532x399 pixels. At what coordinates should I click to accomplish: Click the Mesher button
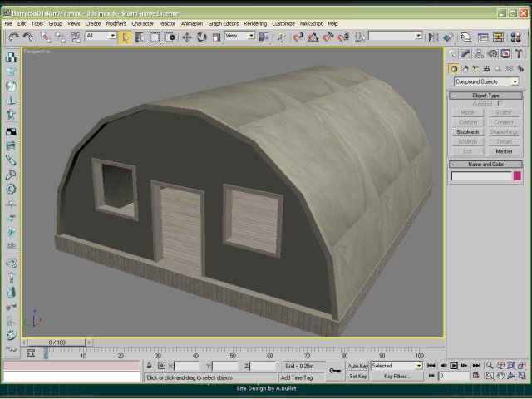[504, 151]
